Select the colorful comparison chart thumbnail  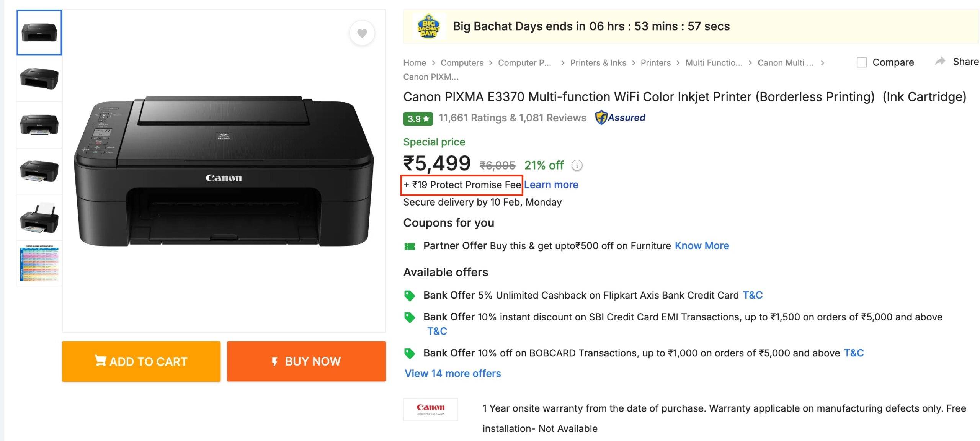pos(39,263)
